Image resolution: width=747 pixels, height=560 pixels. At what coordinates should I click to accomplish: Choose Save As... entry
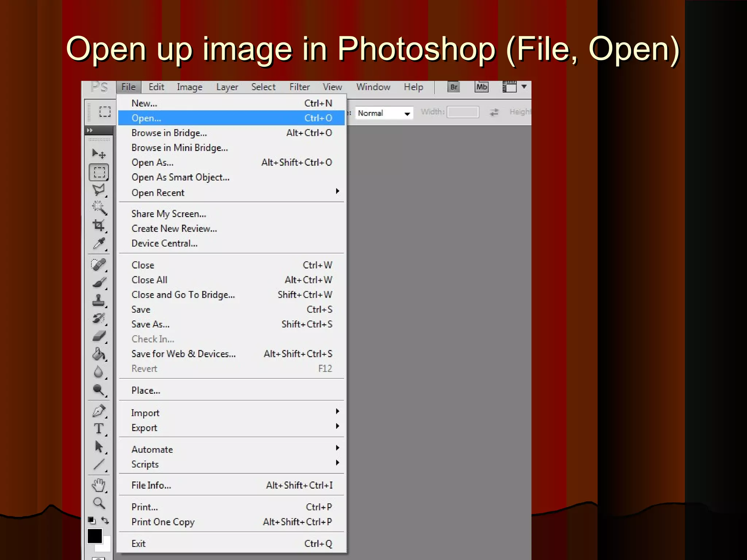point(231,324)
